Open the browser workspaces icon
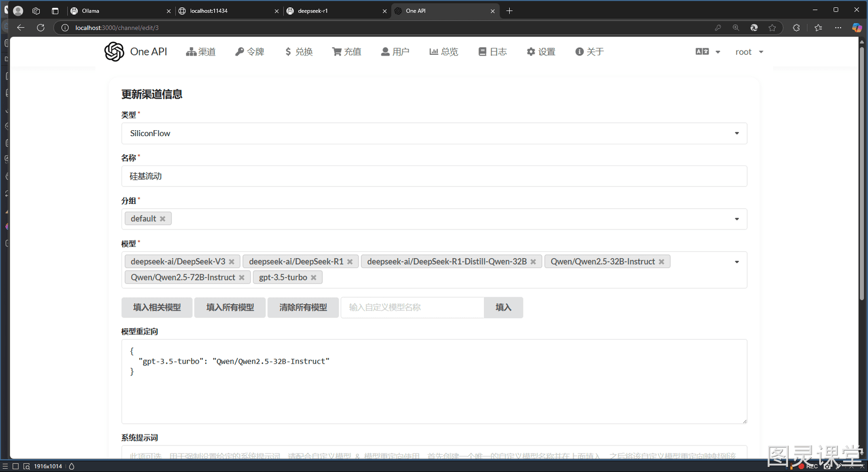 click(x=36, y=11)
